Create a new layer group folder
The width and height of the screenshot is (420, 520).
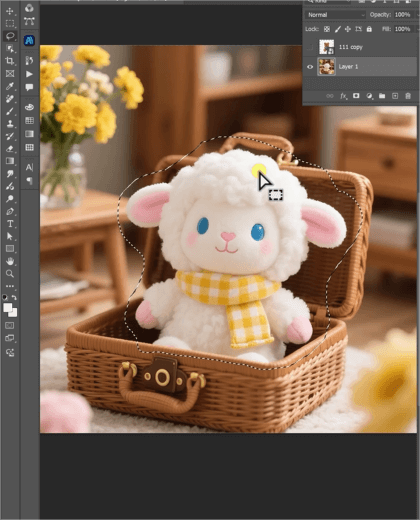tap(382, 96)
